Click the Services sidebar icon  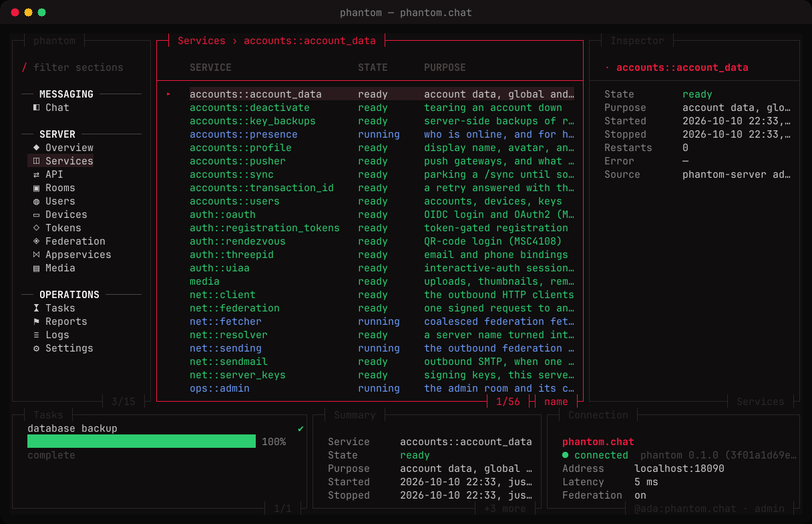click(37, 161)
